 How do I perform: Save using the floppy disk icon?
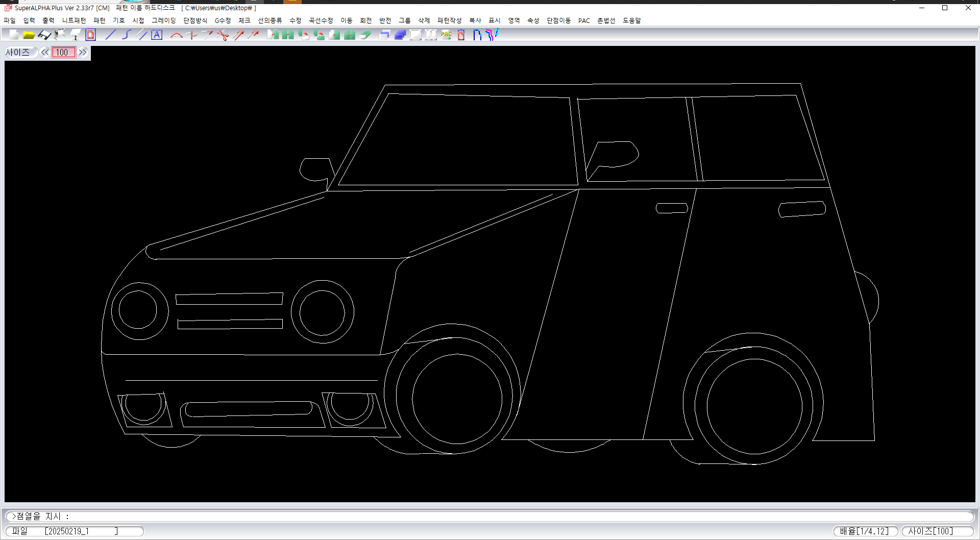[x=44, y=35]
